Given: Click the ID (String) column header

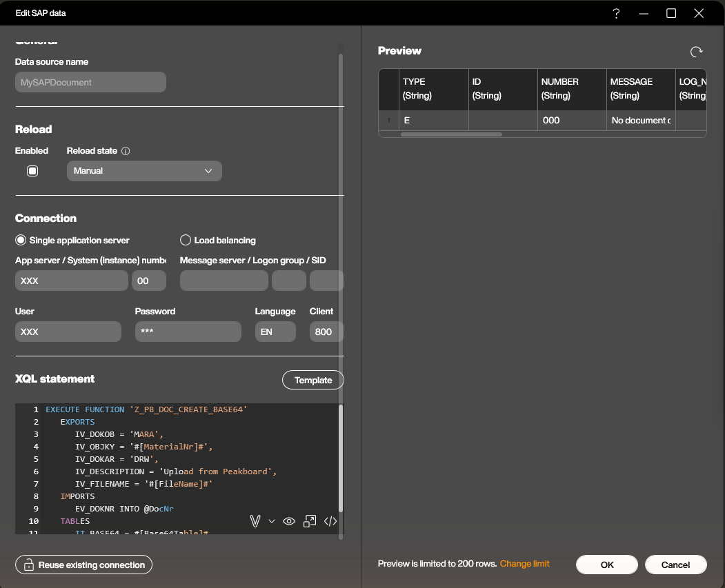Looking at the screenshot, I should (503, 89).
